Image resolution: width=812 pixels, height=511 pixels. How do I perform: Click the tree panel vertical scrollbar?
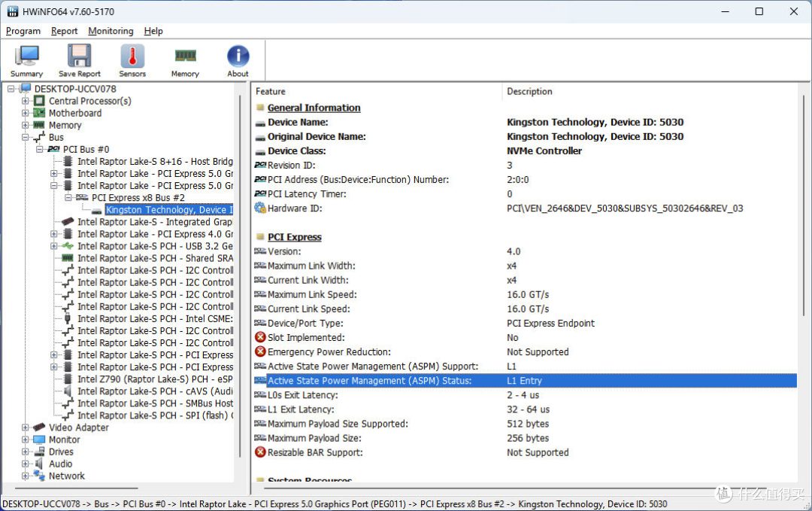[240, 275]
